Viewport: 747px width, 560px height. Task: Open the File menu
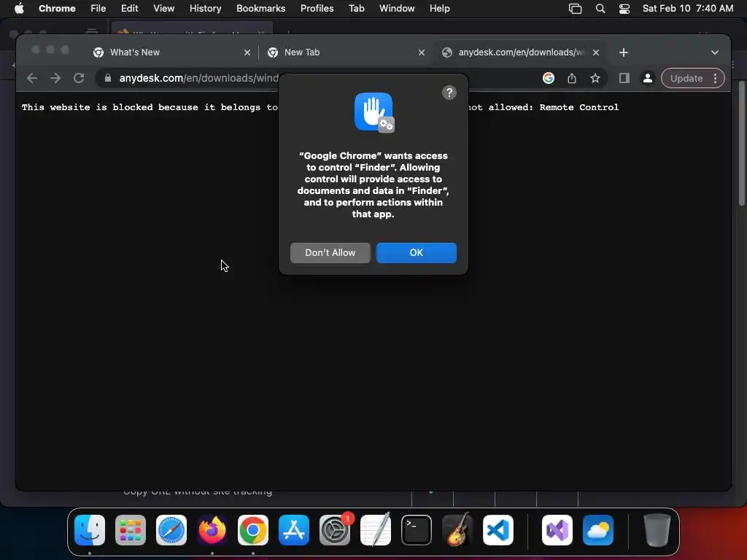pyautogui.click(x=98, y=9)
